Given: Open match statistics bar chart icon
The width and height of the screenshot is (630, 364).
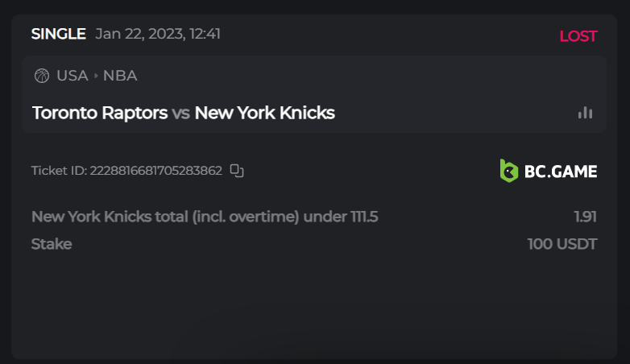Looking at the screenshot, I should pos(585,113).
